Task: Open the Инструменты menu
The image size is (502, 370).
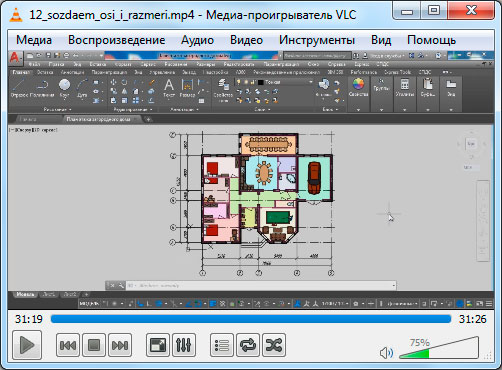Action: (317, 40)
